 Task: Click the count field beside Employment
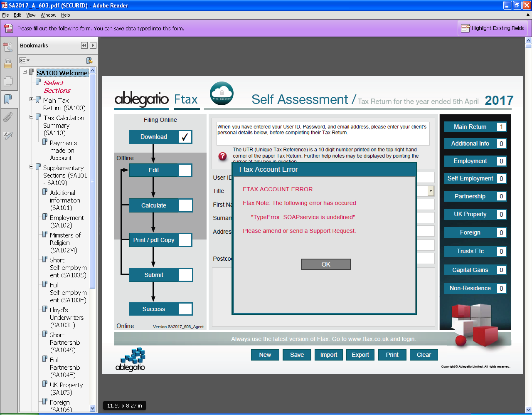(x=501, y=161)
